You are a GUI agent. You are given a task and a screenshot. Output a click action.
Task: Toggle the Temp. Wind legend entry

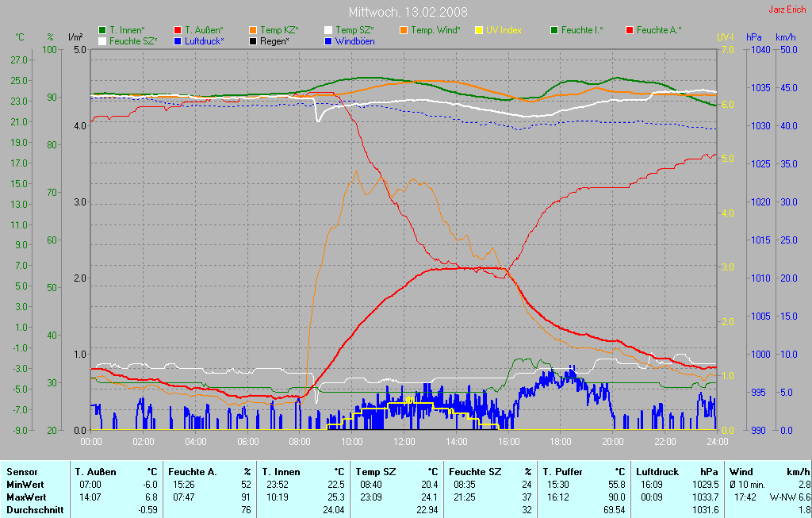click(x=428, y=30)
